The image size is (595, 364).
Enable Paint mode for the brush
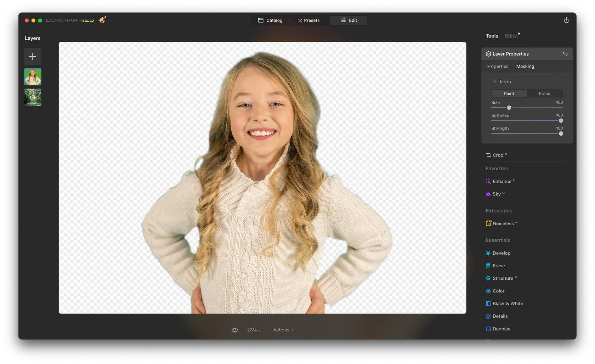[509, 93]
